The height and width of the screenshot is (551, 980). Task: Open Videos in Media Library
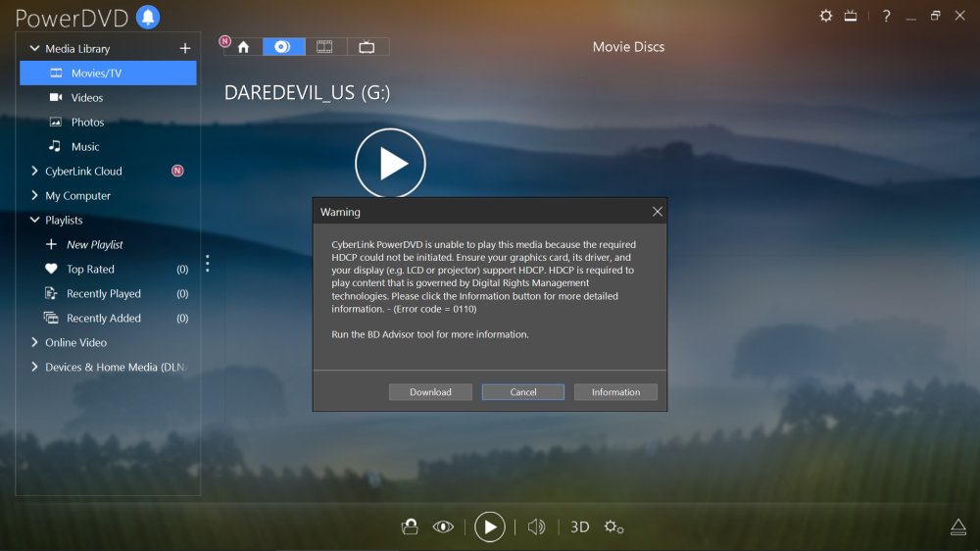coord(108,98)
